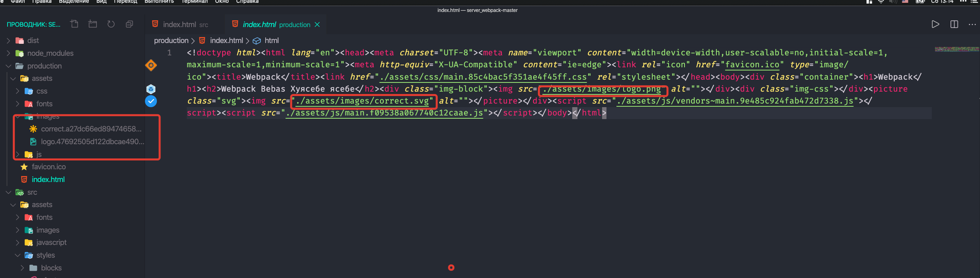Follow the favicon.ico href link in code
Screen dimensions: 980x278
pos(752,65)
